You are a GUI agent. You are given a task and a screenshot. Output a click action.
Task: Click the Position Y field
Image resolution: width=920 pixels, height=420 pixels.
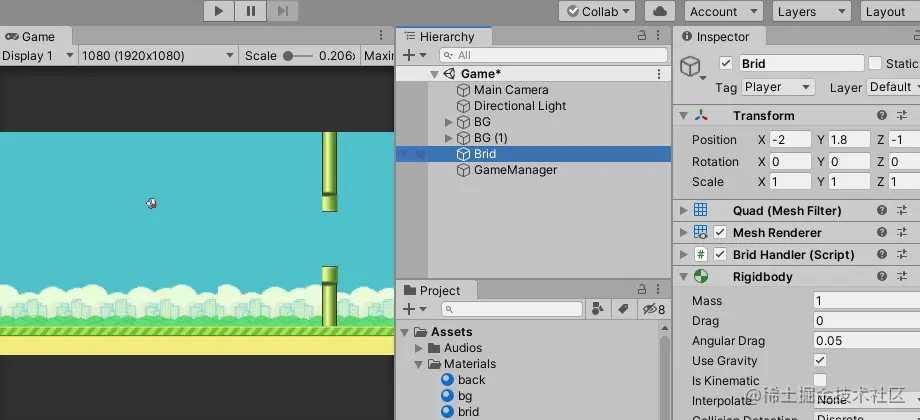pos(849,140)
